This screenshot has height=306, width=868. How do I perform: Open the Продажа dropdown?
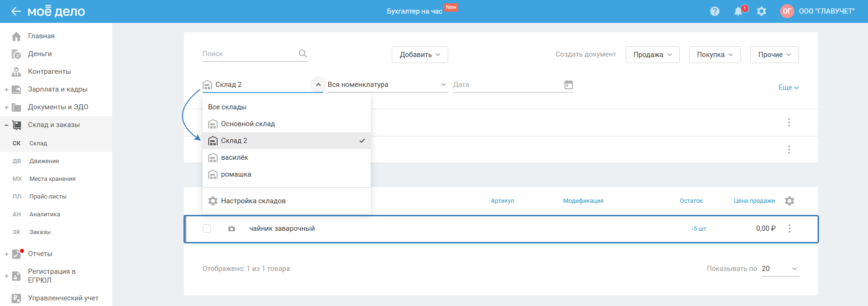(652, 55)
